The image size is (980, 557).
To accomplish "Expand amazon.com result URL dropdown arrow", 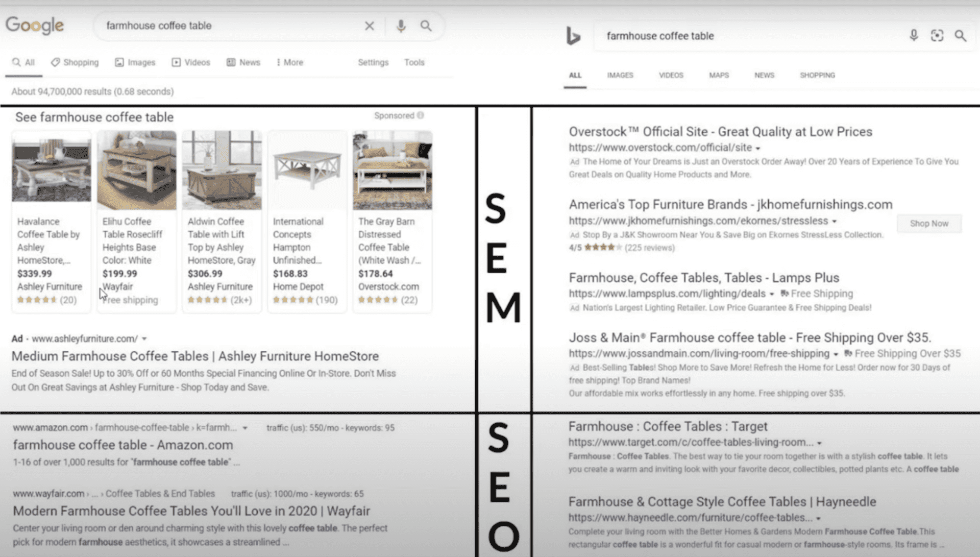I will click(245, 428).
